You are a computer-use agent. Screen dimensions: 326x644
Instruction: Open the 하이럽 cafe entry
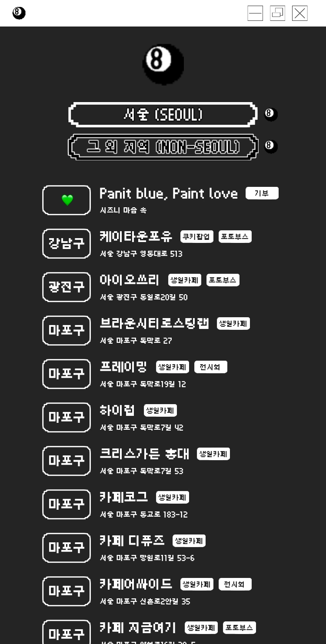117,410
